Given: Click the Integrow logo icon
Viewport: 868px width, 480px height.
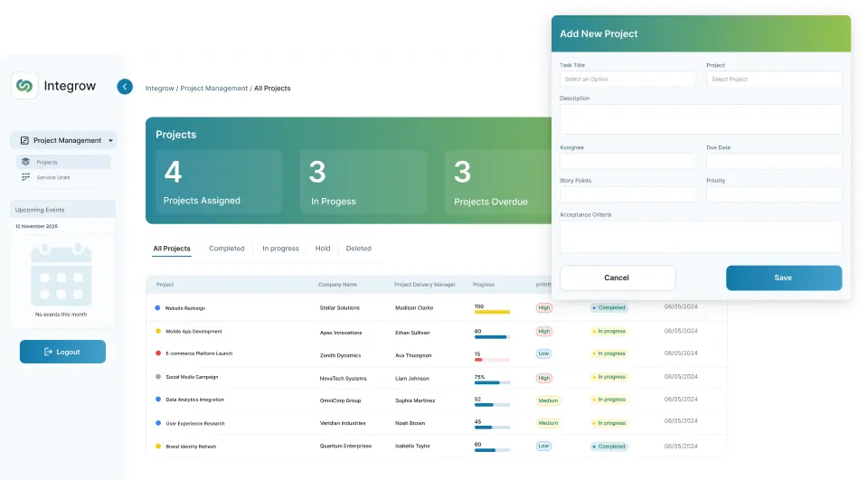Looking at the screenshot, I should [x=24, y=86].
